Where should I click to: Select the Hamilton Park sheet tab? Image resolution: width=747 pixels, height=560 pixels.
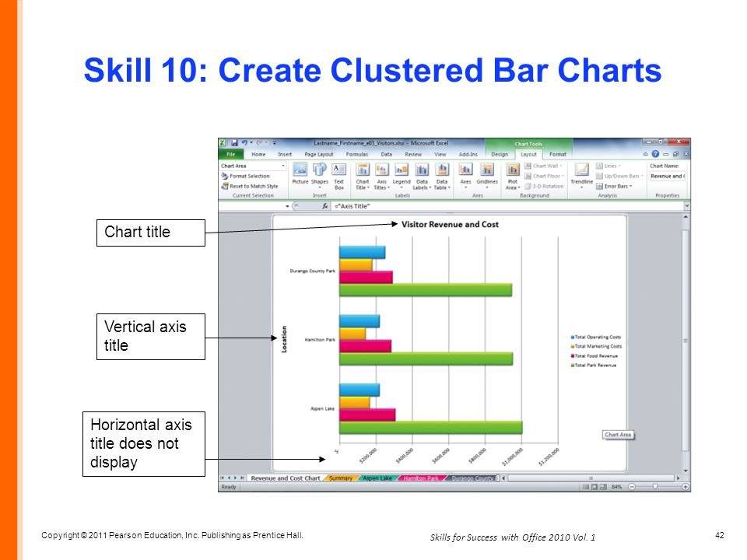click(421, 478)
